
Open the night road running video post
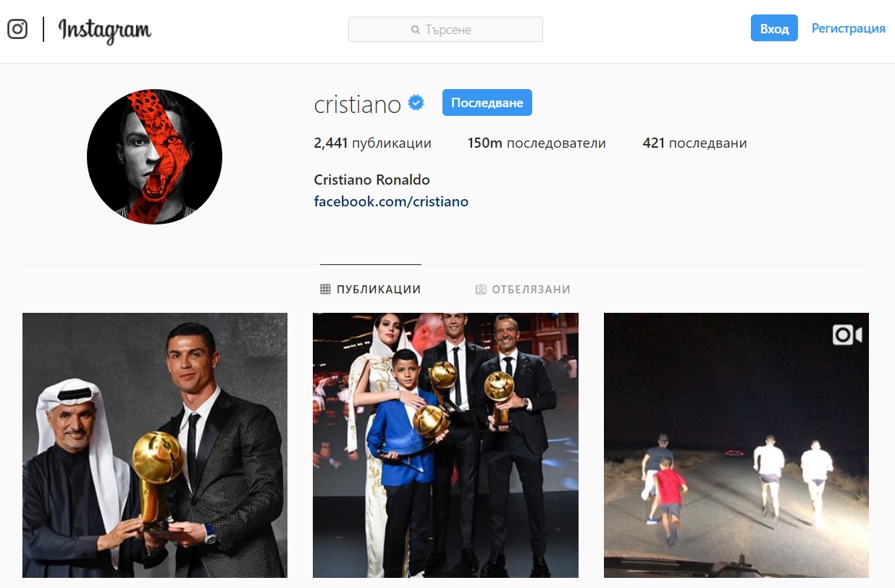tap(736, 445)
